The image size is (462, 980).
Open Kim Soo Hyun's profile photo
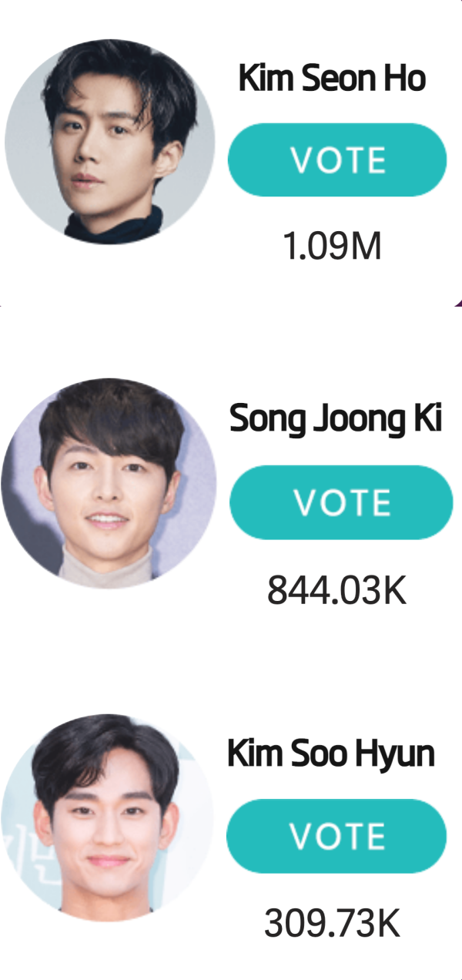pos(107,817)
